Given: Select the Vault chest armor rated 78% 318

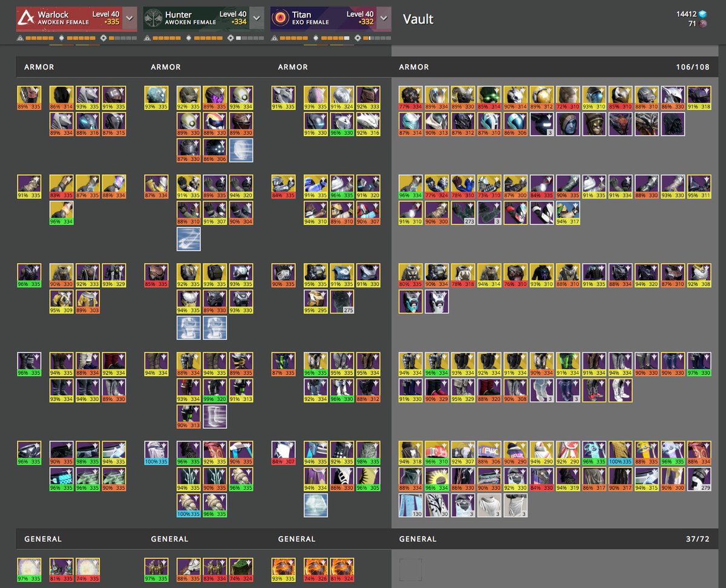Looking at the screenshot, I should 463,275.
